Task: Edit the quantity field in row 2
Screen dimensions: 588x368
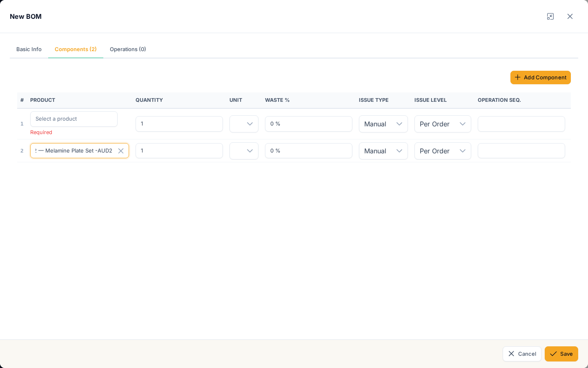Action: coord(179,151)
